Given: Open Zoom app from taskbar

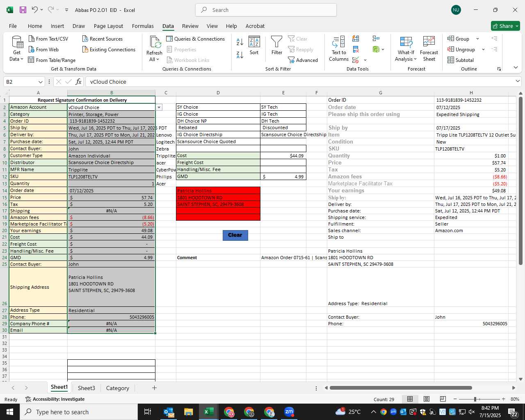Looking at the screenshot, I should tap(289, 412).
